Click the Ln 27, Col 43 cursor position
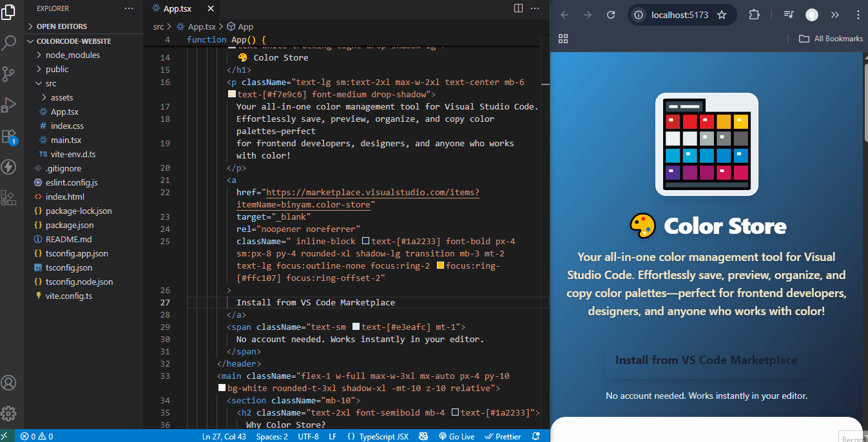 (x=224, y=436)
